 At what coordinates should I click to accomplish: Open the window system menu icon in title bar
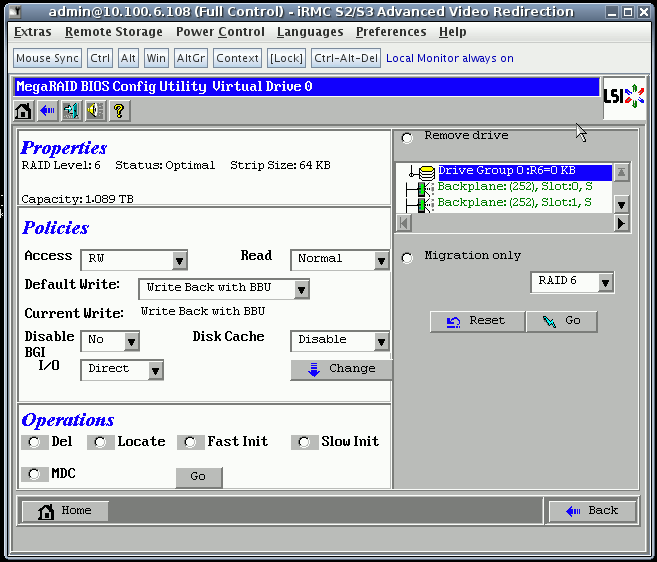15,11
